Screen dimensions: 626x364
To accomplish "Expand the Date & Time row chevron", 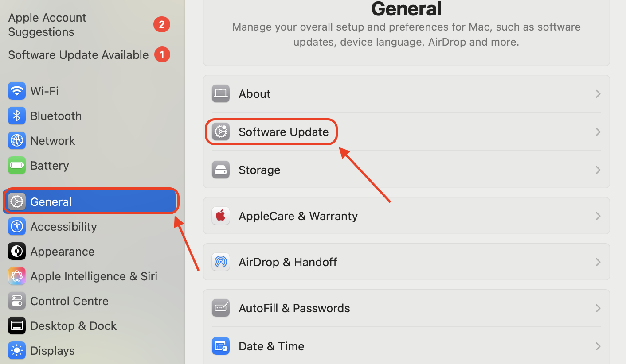I will coord(598,346).
